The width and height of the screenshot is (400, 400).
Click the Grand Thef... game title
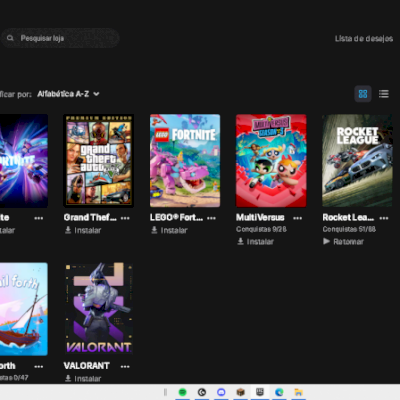[x=90, y=217]
